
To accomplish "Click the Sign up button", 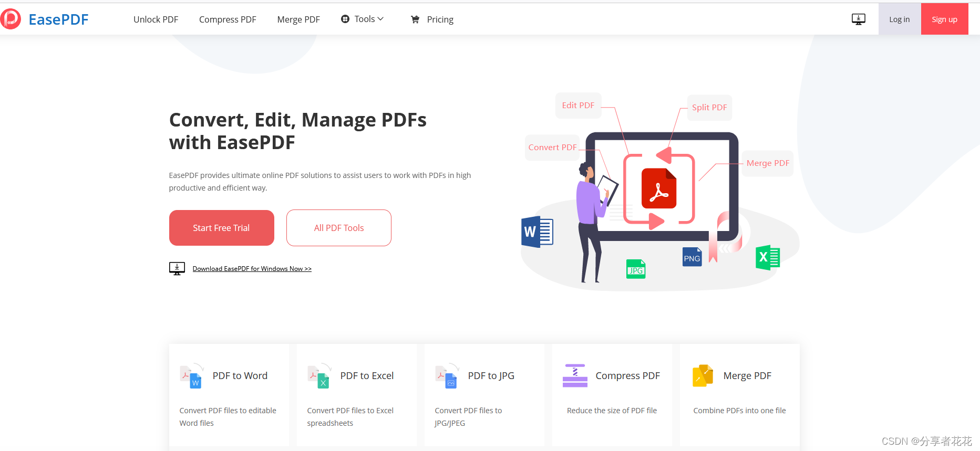I will 944,19.
